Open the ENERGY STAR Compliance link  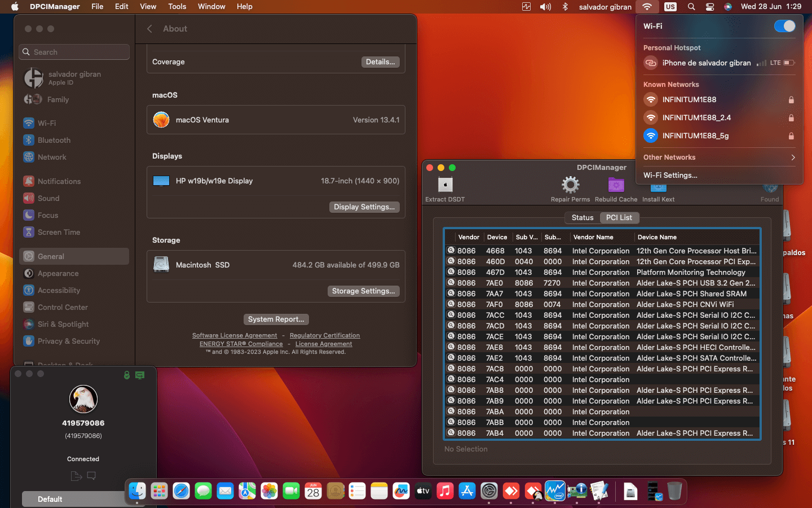(241, 344)
